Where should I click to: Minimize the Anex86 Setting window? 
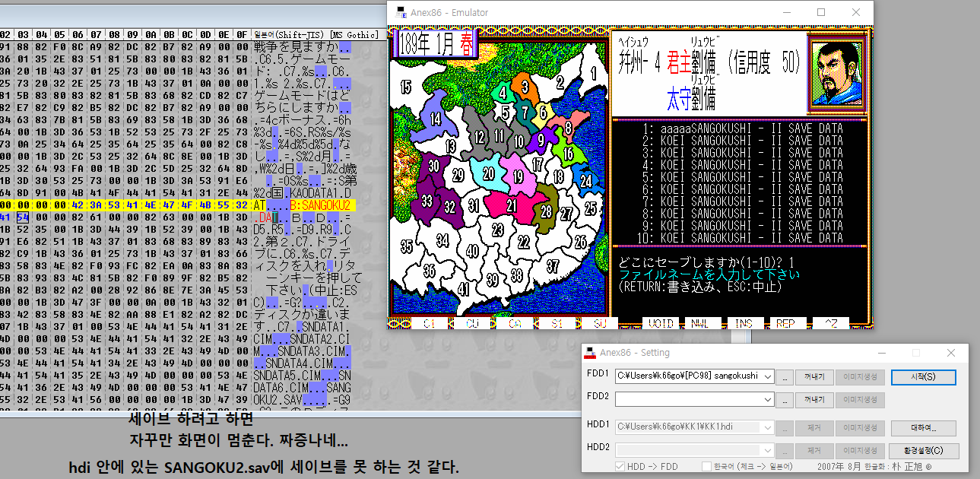[x=882, y=353]
